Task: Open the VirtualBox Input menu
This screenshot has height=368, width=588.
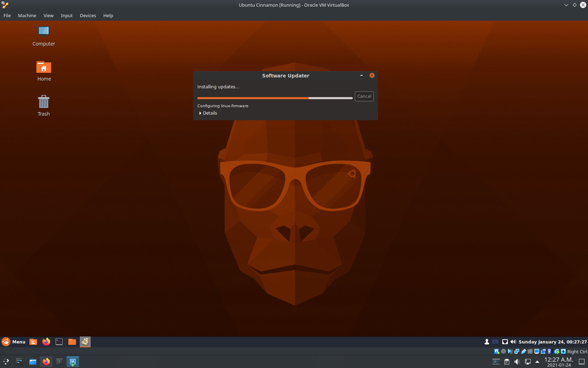Action: pos(66,15)
